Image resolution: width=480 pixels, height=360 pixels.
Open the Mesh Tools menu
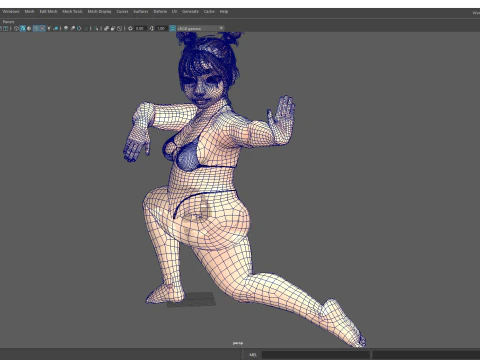click(x=72, y=11)
